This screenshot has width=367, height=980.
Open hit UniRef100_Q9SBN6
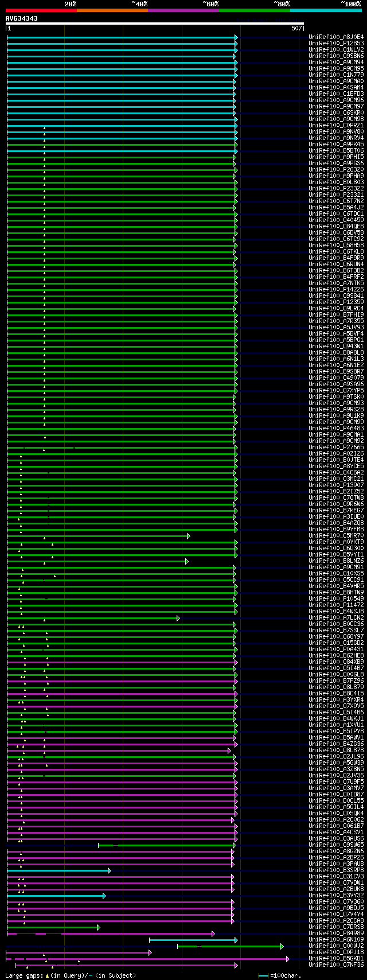pos(336,56)
